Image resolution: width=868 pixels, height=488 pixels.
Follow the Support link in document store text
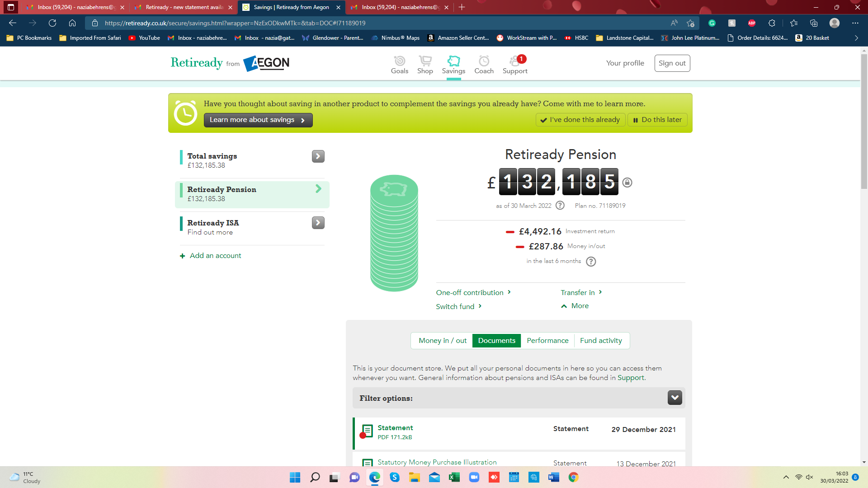pos(631,378)
